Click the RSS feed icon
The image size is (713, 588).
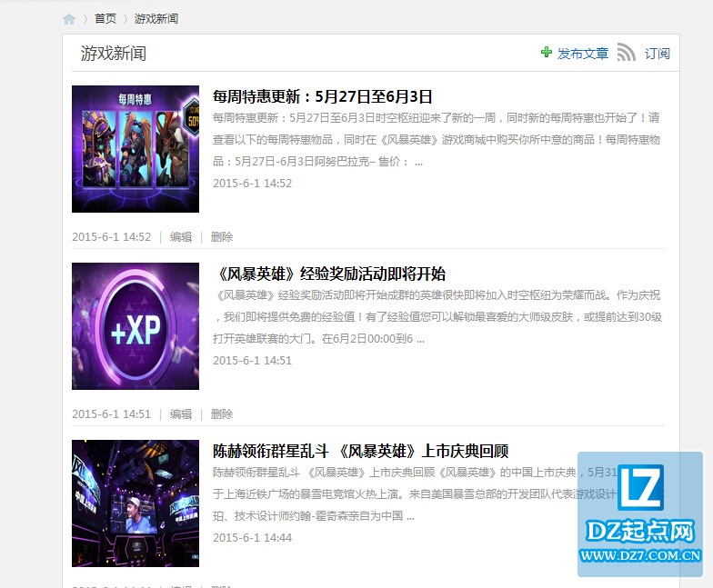tap(626, 53)
